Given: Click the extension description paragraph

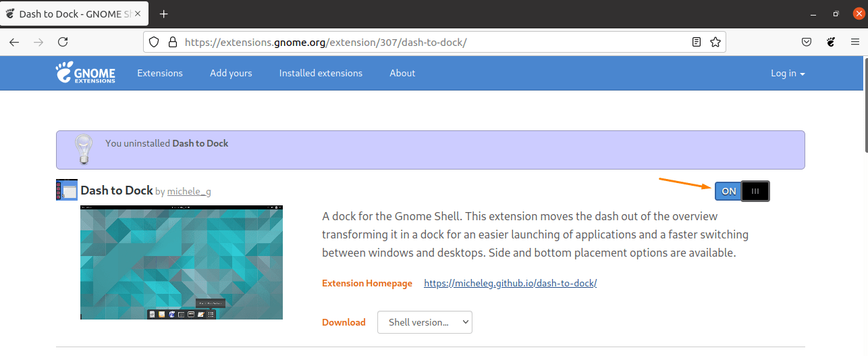Looking at the screenshot, I should point(535,234).
